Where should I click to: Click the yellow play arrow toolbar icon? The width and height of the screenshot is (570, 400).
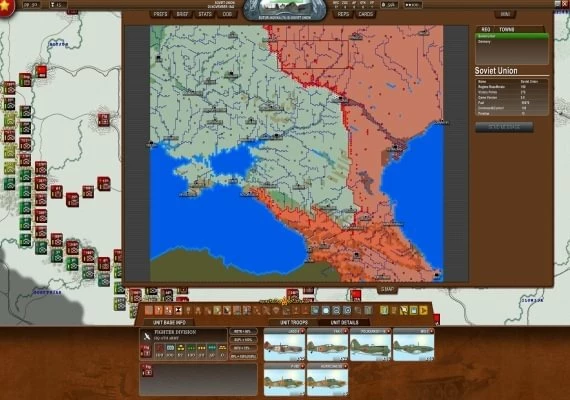(x=424, y=310)
